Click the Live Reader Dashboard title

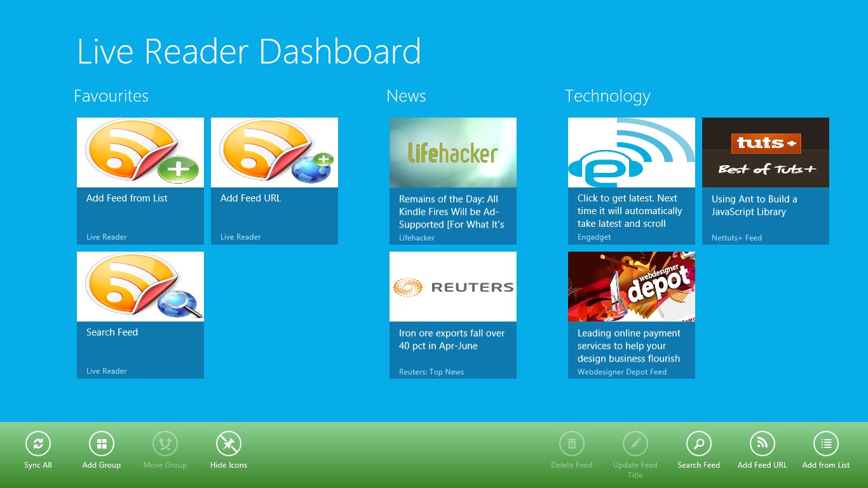click(x=249, y=52)
